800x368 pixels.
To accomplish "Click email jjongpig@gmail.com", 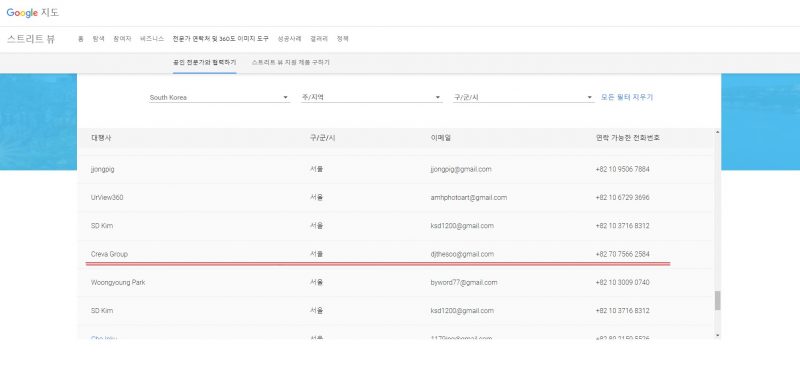I will coord(461,169).
